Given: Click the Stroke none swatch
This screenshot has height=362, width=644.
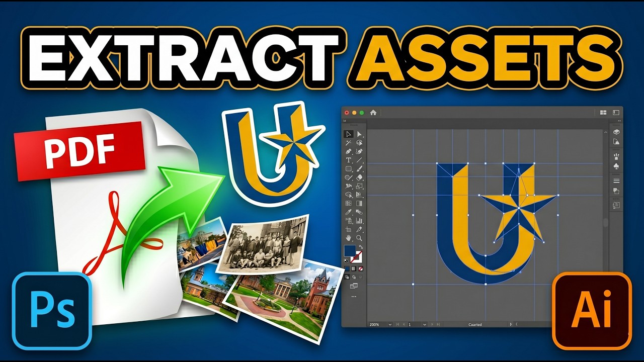Looking at the screenshot, I should (358, 257).
